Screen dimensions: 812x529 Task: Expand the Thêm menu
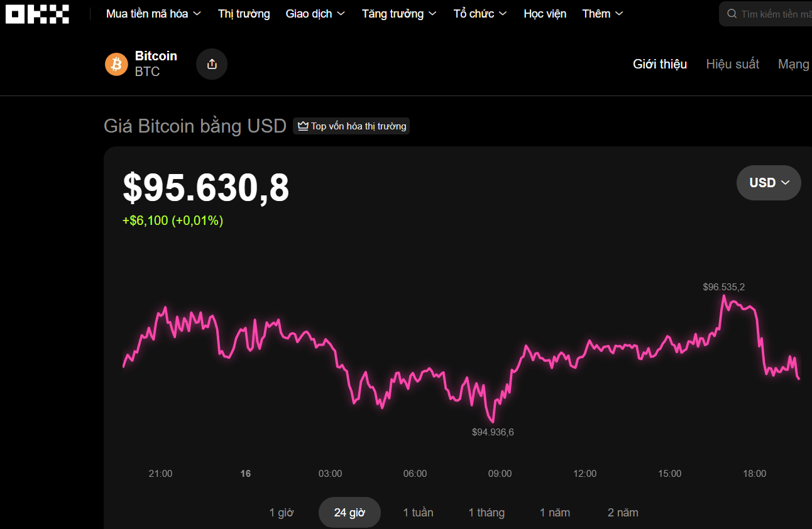click(602, 14)
